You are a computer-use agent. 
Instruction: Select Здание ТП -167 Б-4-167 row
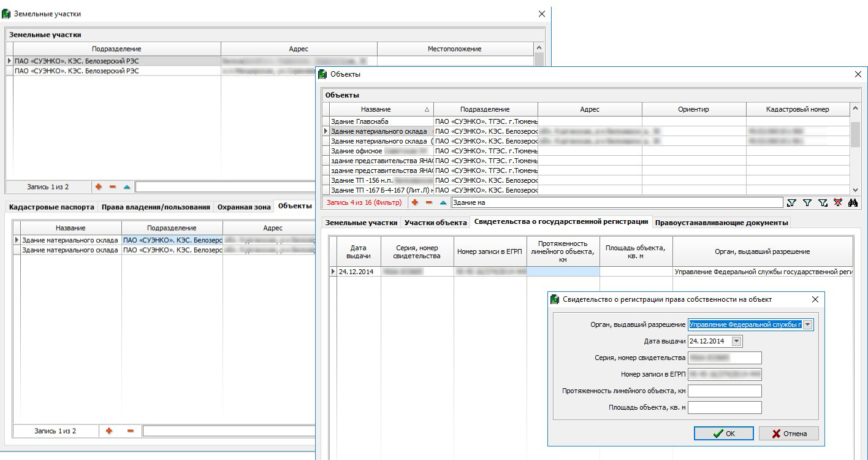pyautogui.click(x=587, y=190)
